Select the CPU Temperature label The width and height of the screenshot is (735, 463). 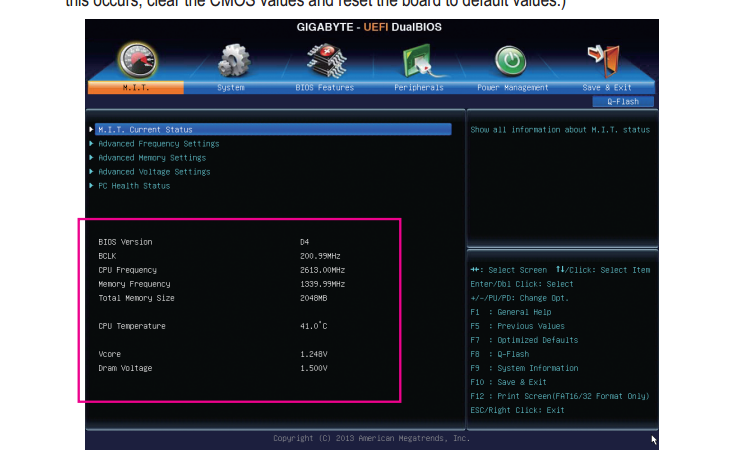coord(132,326)
